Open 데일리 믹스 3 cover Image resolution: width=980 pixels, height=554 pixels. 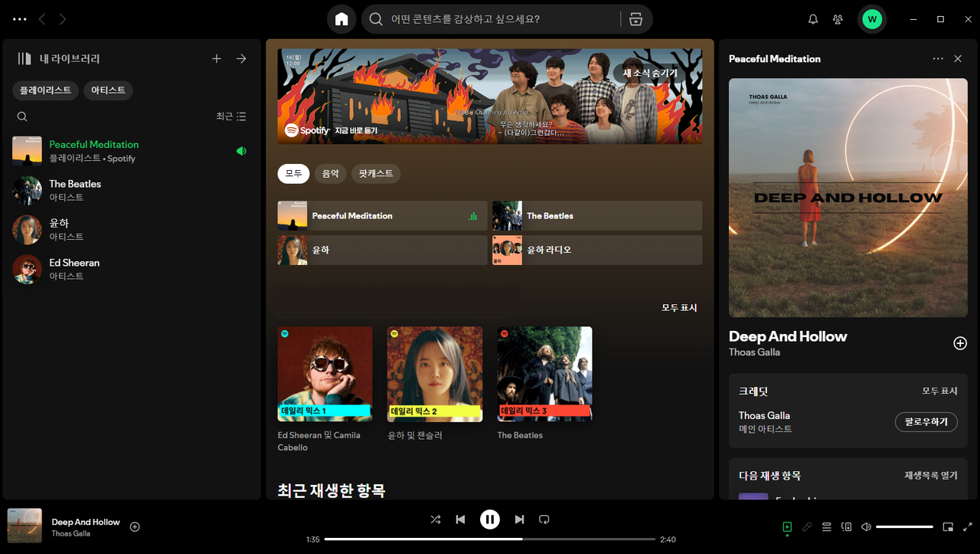pos(544,374)
